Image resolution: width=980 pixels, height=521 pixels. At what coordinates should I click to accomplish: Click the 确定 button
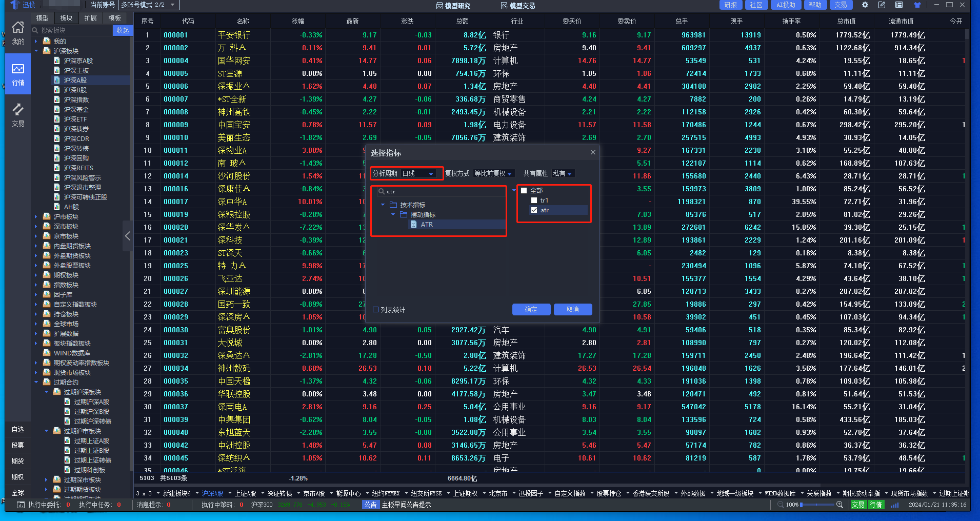pyautogui.click(x=531, y=309)
